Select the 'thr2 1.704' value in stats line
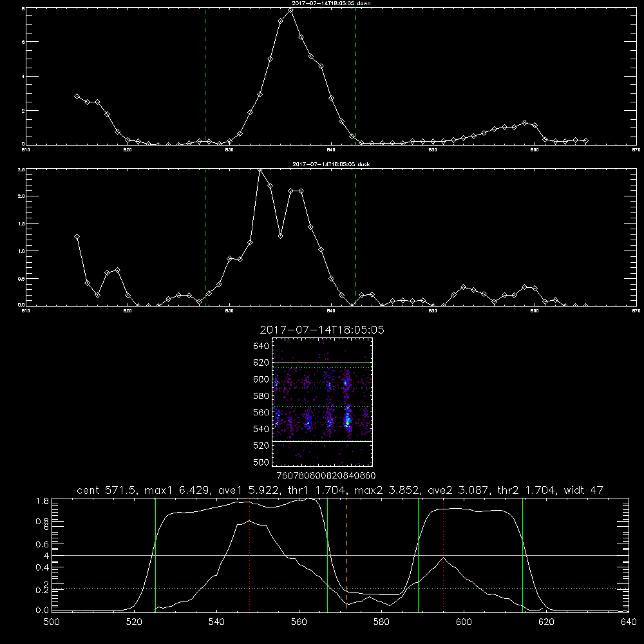Screen dimensions: 644x644 (x=527, y=490)
